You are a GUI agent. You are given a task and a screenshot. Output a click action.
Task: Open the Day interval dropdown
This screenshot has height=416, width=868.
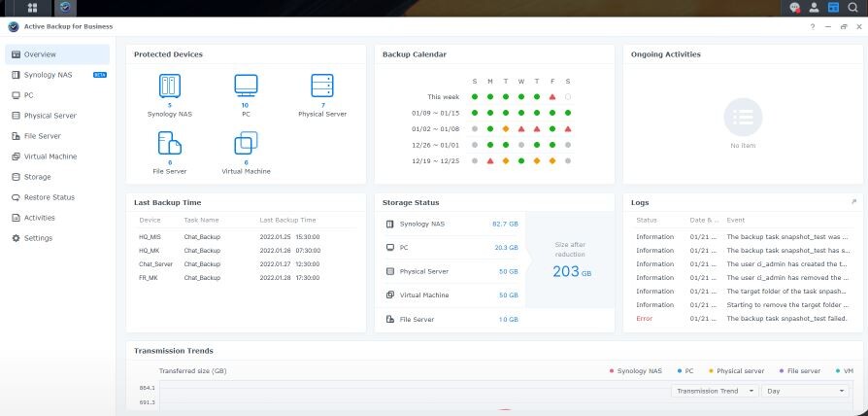(x=806, y=391)
